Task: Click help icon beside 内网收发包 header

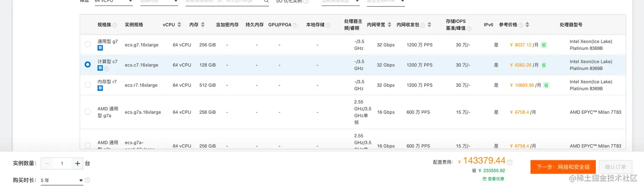Action: click(423, 25)
